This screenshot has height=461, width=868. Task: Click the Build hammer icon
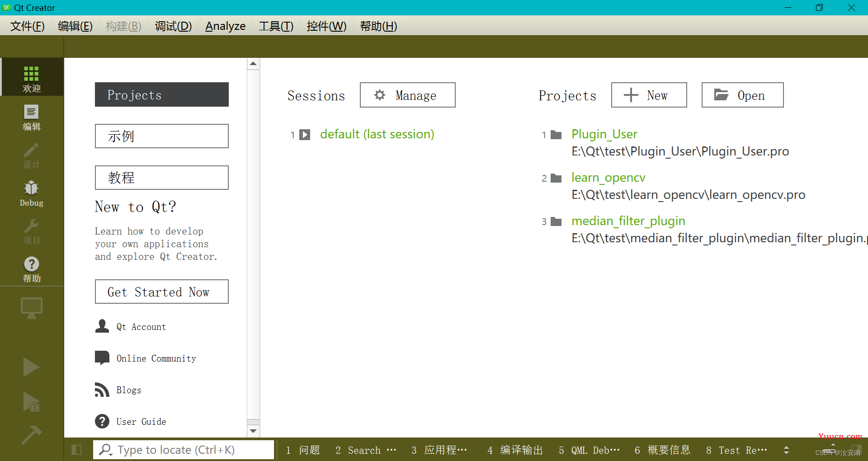click(x=32, y=435)
